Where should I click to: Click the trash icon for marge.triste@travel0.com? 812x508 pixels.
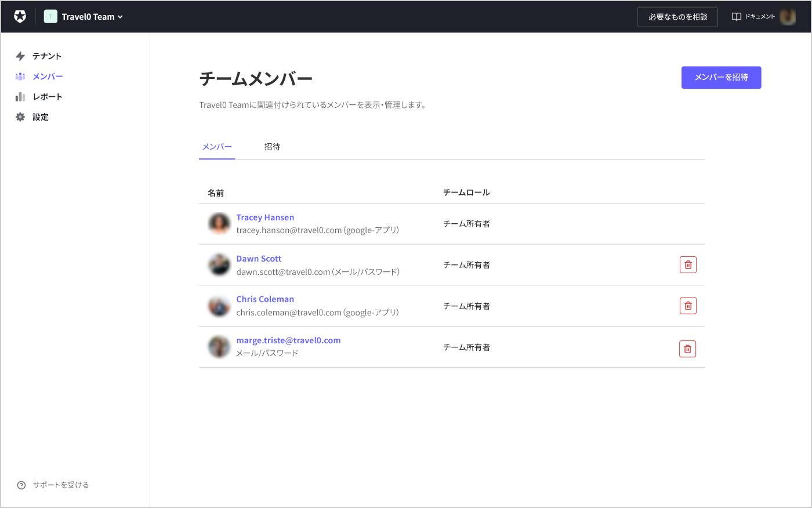(687, 349)
